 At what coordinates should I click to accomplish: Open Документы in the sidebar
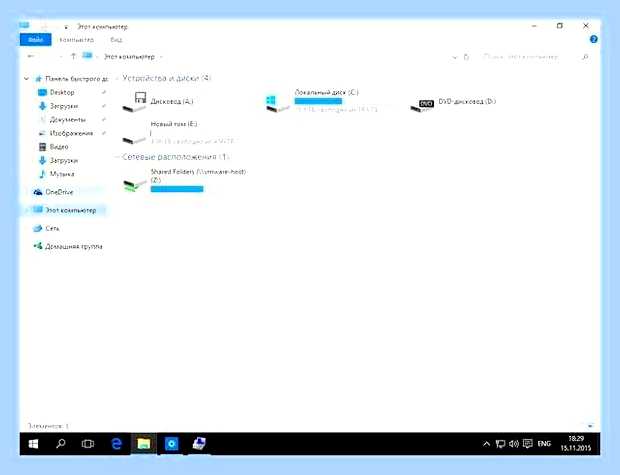tap(68, 119)
